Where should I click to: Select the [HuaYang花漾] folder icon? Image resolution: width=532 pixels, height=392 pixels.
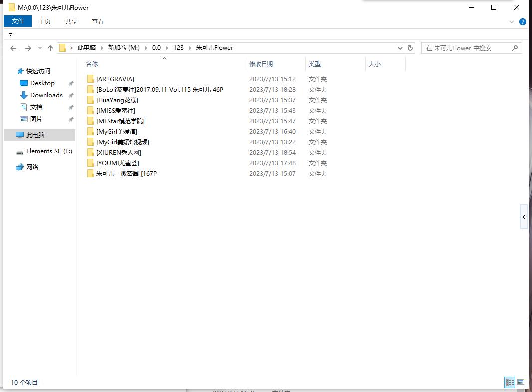pos(90,100)
